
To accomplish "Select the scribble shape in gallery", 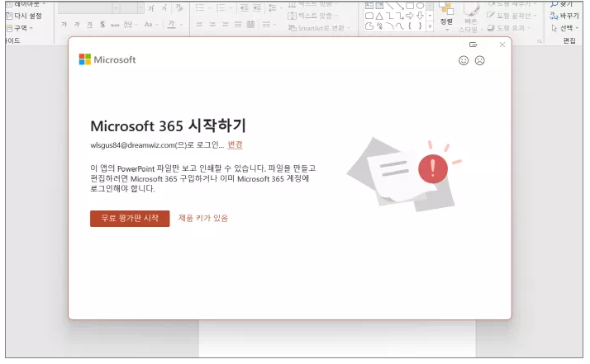I will pyautogui.click(x=379, y=26).
